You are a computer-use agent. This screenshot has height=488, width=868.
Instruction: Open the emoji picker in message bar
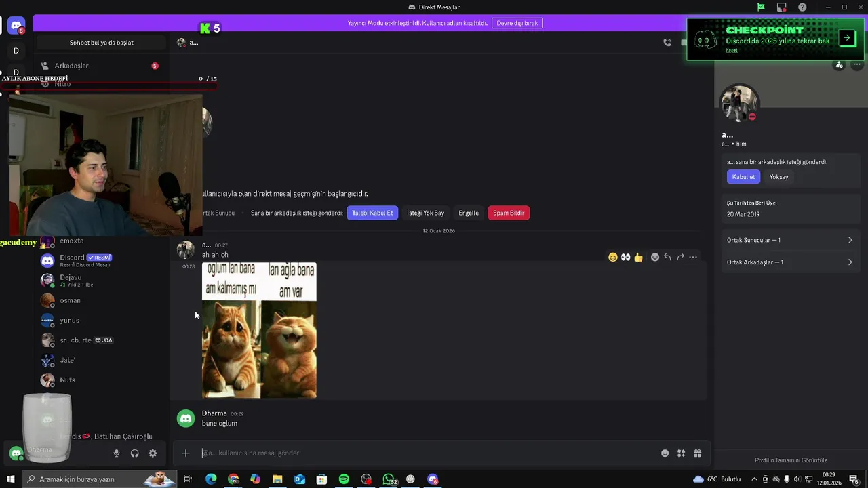[665, 453]
